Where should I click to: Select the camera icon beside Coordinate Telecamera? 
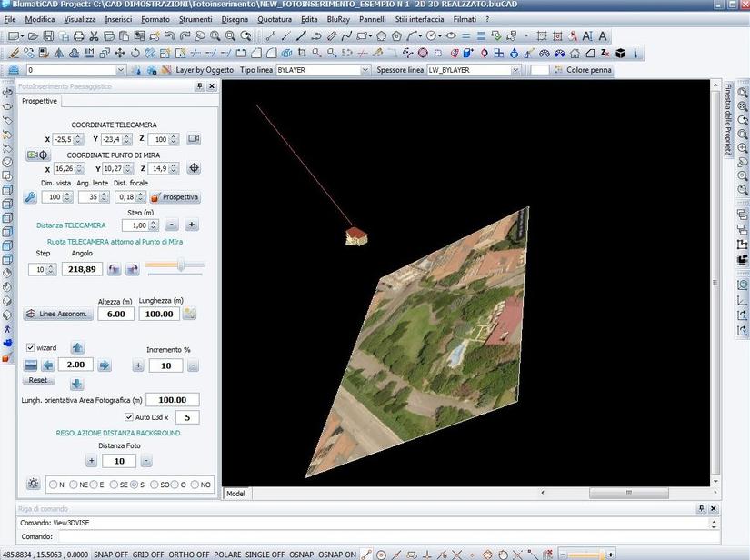point(194,139)
